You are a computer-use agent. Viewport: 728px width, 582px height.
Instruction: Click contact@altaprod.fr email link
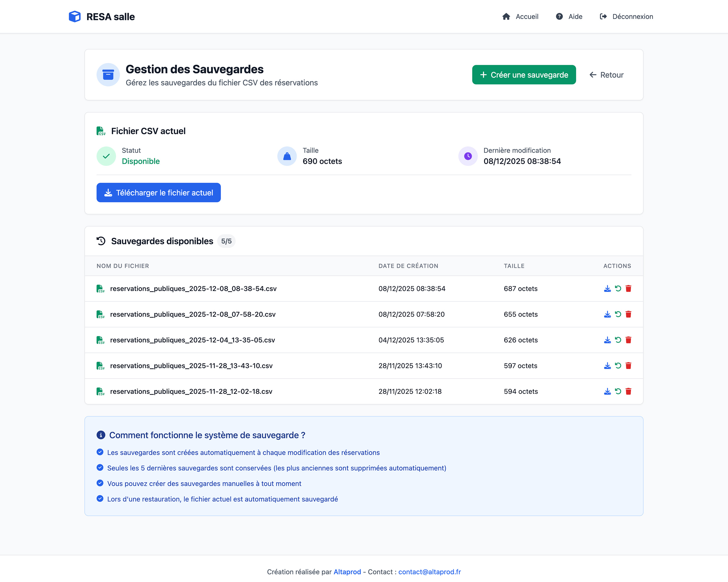click(429, 572)
